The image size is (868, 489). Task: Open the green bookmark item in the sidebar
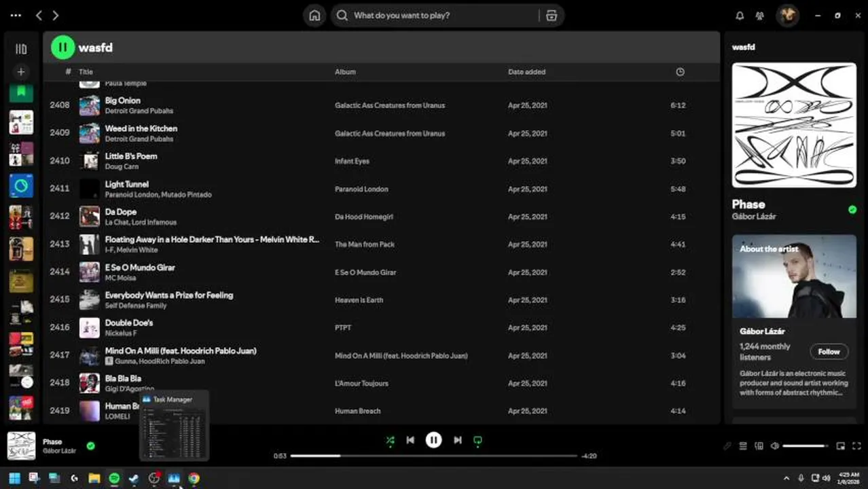pos(21,92)
